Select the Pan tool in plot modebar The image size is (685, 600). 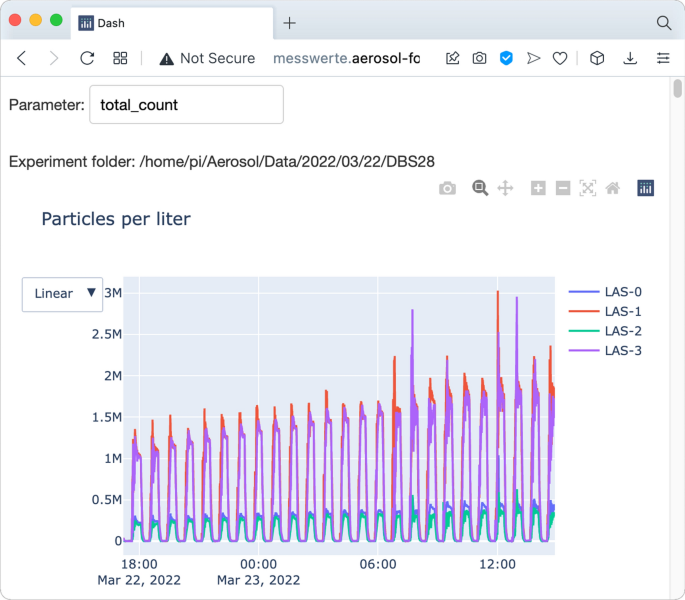[x=505, y=188]
